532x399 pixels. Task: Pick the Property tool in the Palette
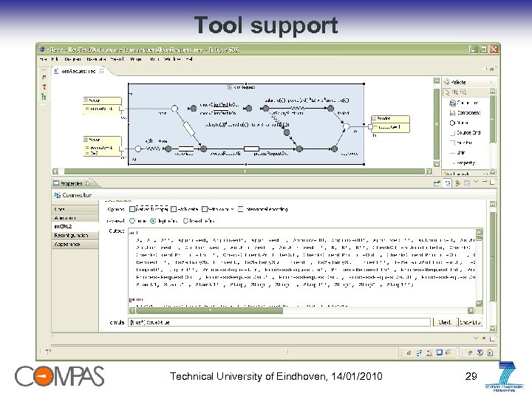click(x=463, y=163)
